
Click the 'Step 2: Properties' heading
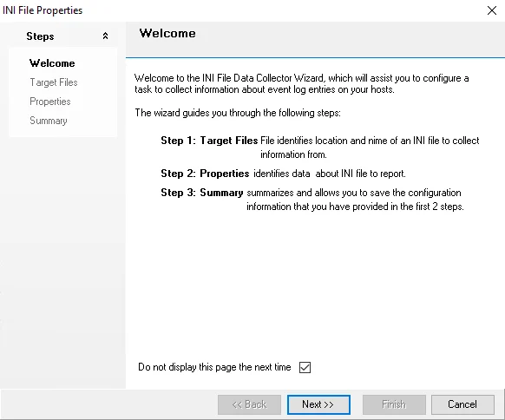click(205, 174)
